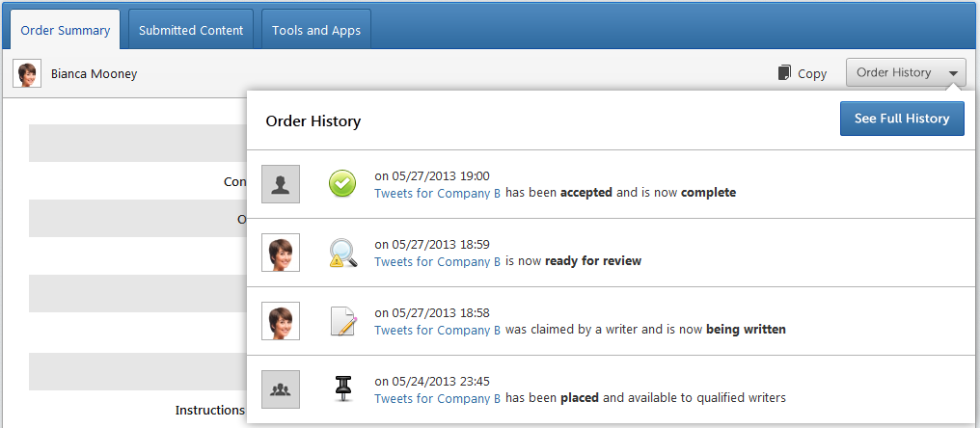980x428 pixels.
Task: Open Tweets for Company B link in ready for review entry
Action: (x=438, y=261)
